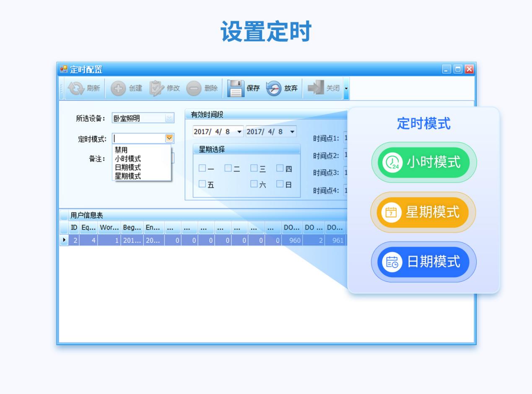Check the 二 Tuesday checkbox
This screenshot has width=532, height=394.
coord(228,168)
